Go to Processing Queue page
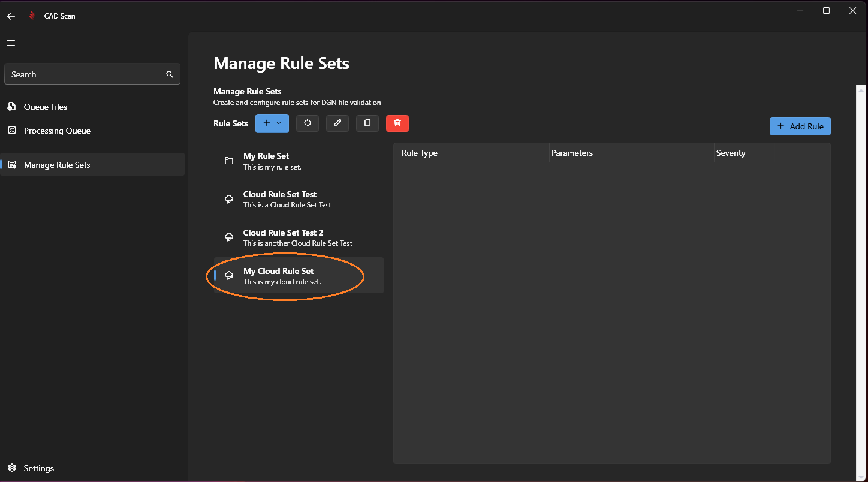The height and width of the screenshot is (482, 868). [57, 131]
